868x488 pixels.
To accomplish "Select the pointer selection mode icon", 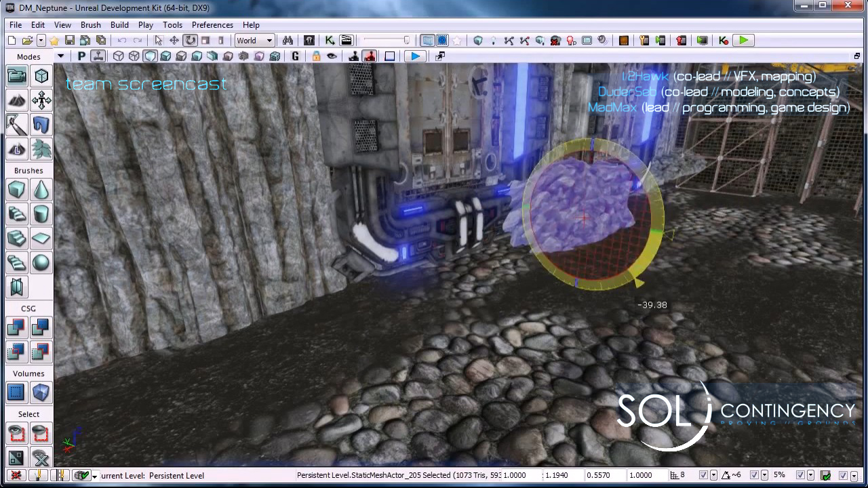I will 158,41.
